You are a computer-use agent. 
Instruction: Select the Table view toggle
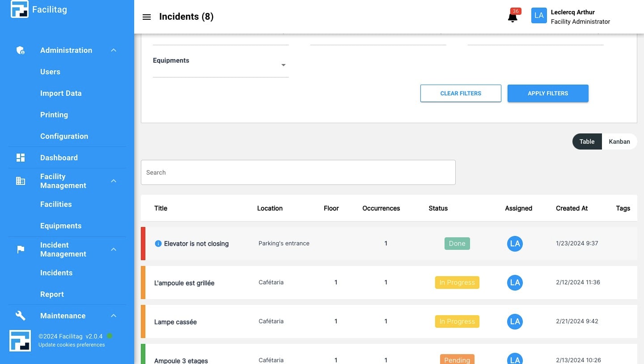click(587, 141)
